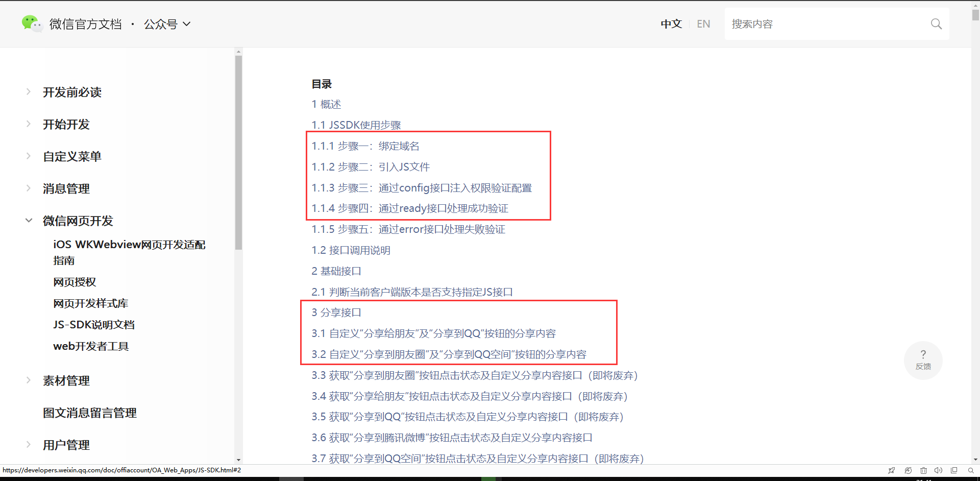Viewport: 980px width, 481px height.
Task: Jump to 3.5 获取分享到QQ按钮点击状态 section
Action: 468,417
